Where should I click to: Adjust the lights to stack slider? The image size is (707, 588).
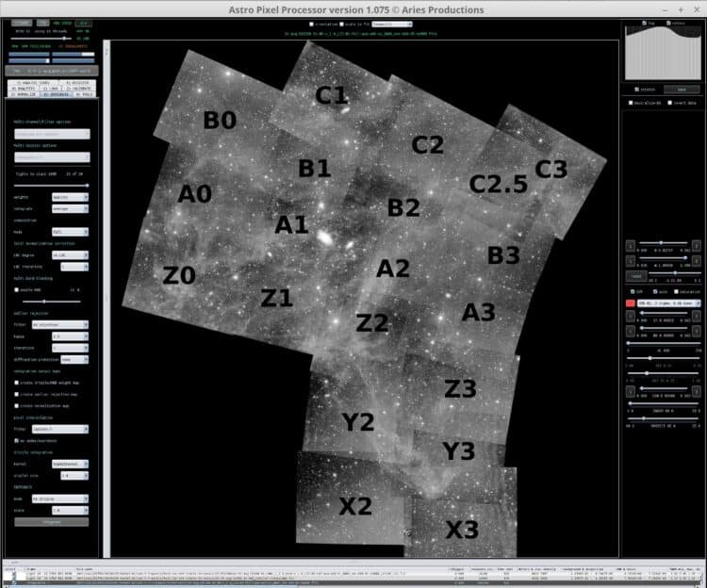click(x=51, y=186)
